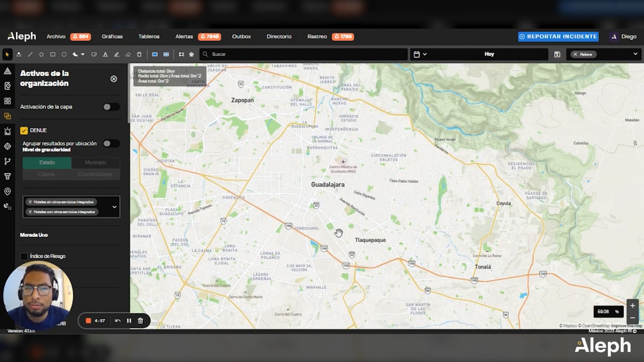Expand the hotel categories dropdown chevron
Viewport: 644px width, 362px height.
(x=114, y=207)
